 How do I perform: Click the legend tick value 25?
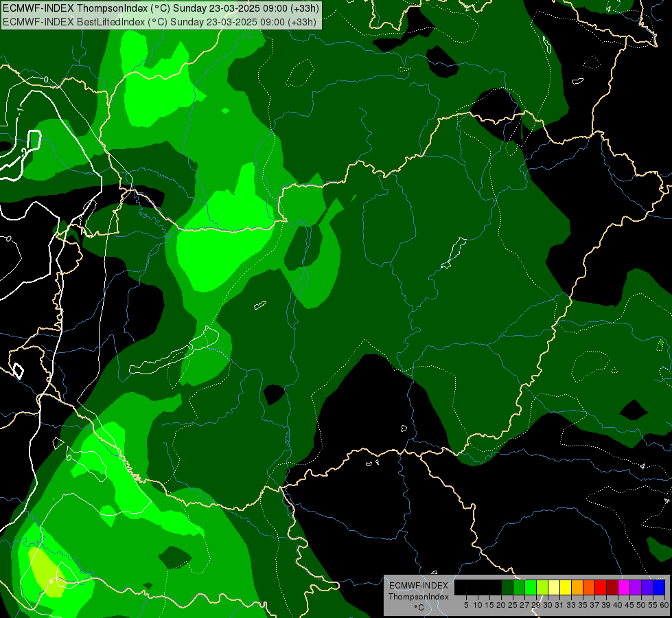[x=513, y=605]
